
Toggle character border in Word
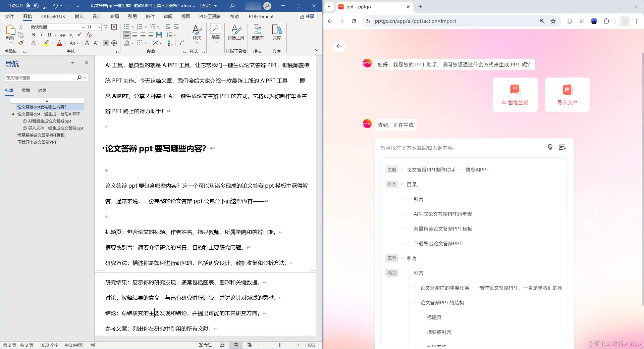(114, 27)
